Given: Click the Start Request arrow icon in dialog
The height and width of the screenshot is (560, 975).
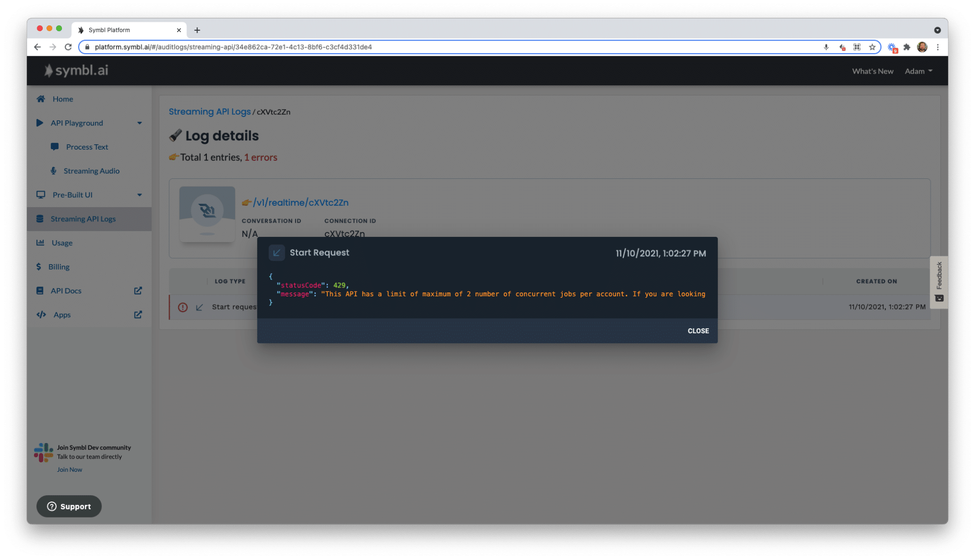Looking at the screenshot, I should [x=277, y=252].
